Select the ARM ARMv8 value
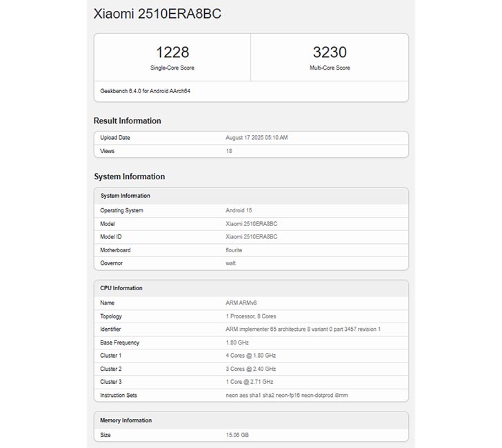This screenshot has width=502, height=448. coord(241,303)
